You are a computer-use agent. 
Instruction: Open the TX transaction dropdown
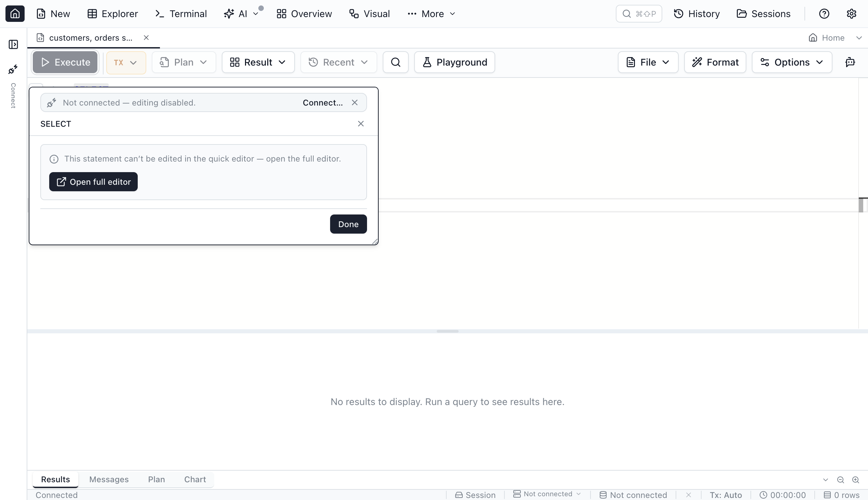(126, 62)
